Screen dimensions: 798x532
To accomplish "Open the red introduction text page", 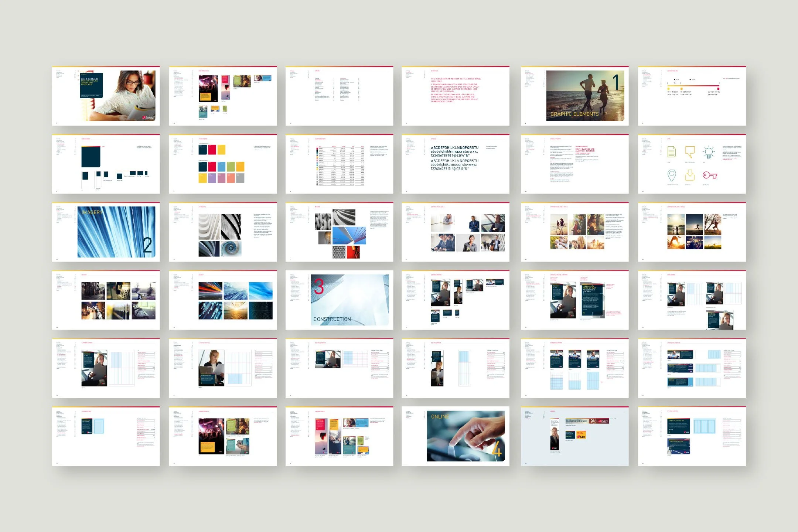I will click(455, 96).
